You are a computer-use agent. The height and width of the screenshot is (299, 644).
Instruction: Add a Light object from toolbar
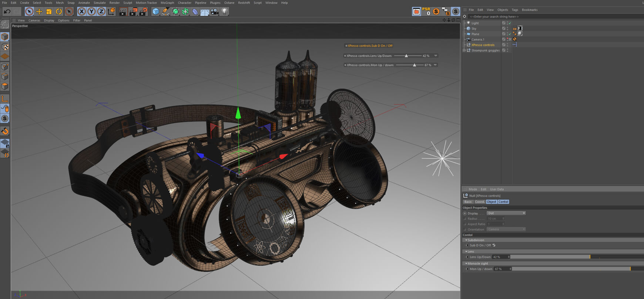click(224, 11)
